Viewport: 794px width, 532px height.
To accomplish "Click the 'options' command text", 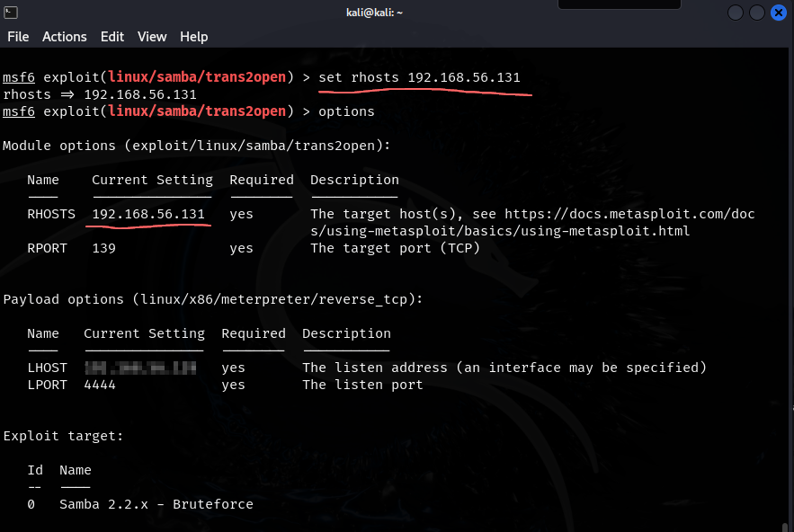I will [346, 111].
